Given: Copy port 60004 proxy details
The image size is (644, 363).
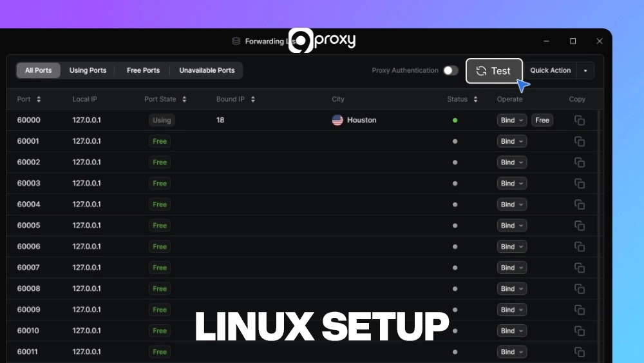Looking at the screenshot, I should [x=580, y=204].
